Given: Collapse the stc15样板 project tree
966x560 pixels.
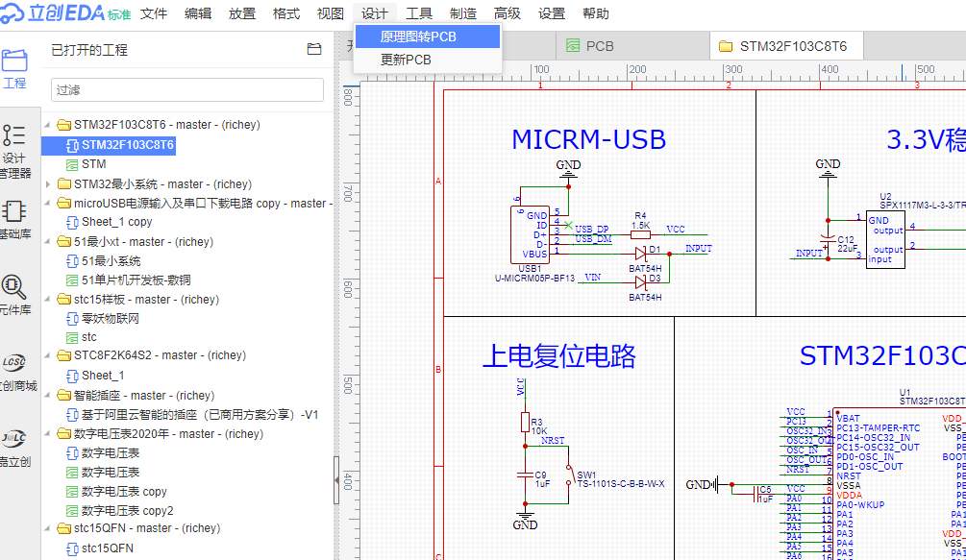Looking at the screenshot, I should [x=48, y=300].
